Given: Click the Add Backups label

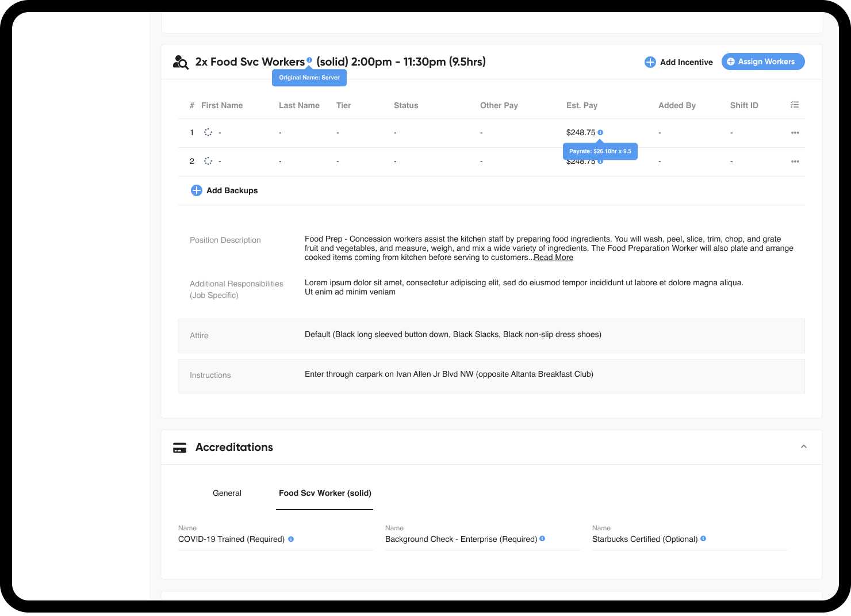Looking at the screenshot, I should coord(232,190).
